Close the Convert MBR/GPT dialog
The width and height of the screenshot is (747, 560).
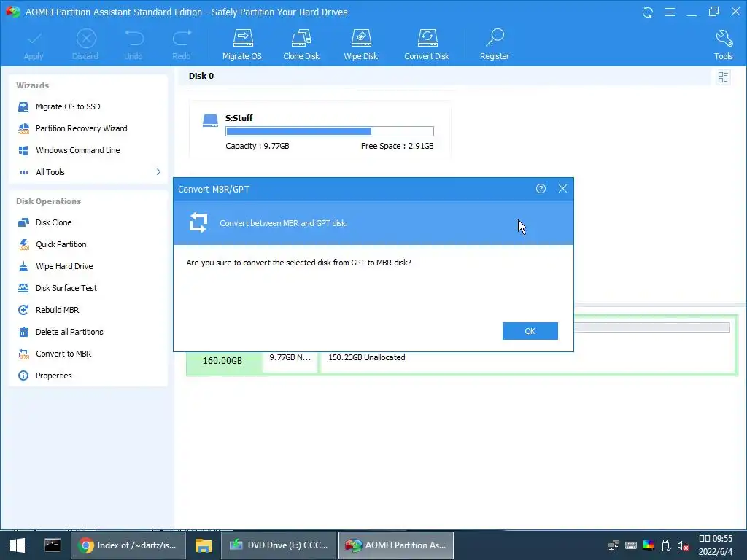coord(562,189)
